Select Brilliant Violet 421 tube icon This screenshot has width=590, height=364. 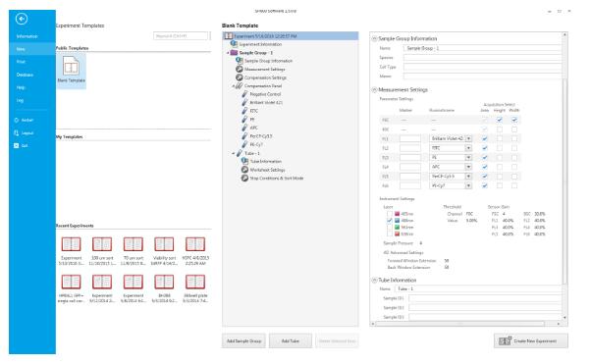coord(244,102)
